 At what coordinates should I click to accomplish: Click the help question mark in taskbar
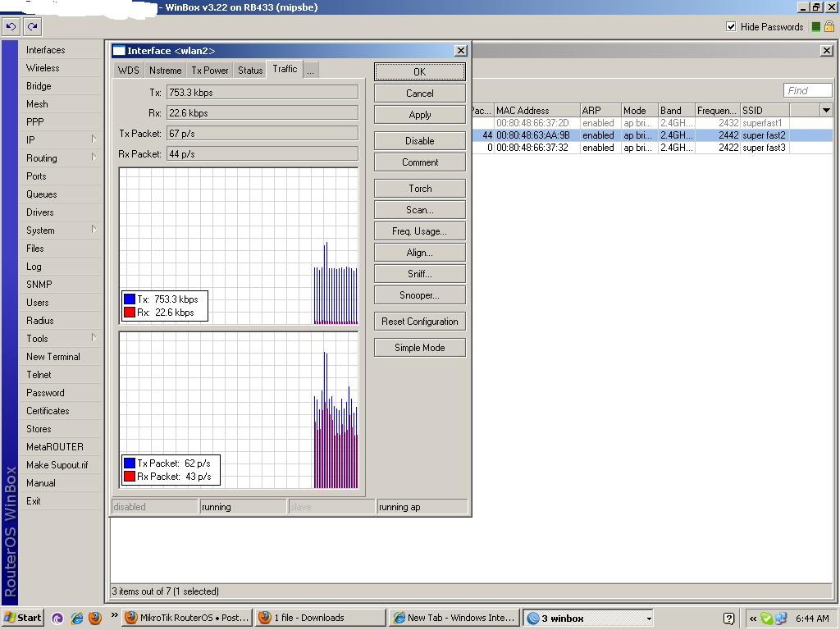[x=729, y=618]
